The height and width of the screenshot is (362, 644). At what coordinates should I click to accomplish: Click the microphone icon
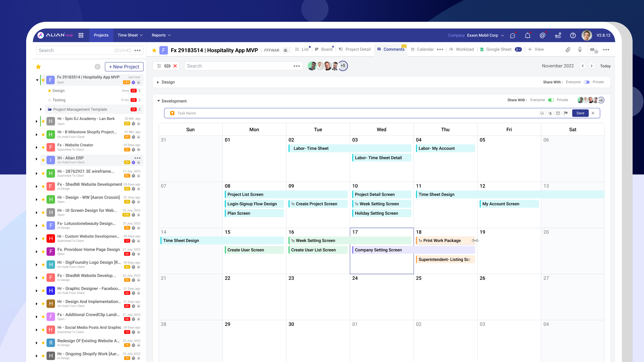click(580, 50)
